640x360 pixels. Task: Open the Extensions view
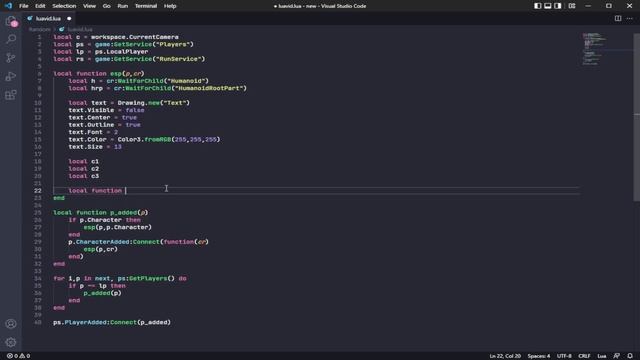click(11, 95)
